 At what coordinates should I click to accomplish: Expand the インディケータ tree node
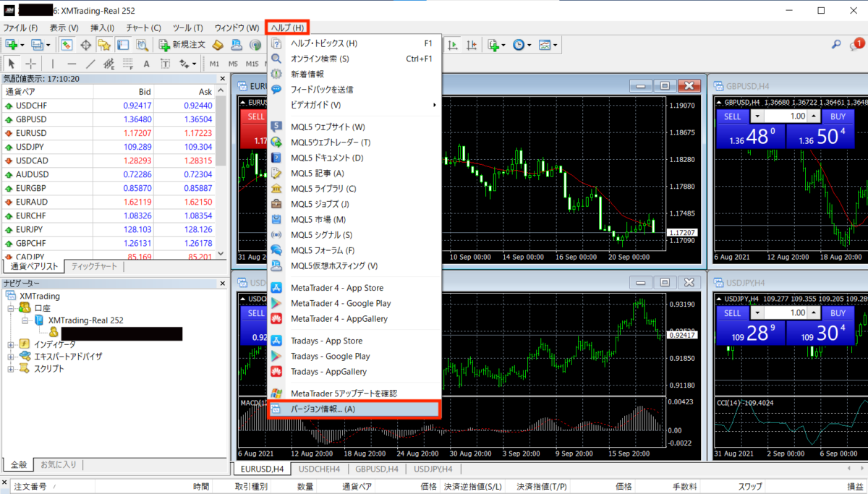click(x=11, y=344)
